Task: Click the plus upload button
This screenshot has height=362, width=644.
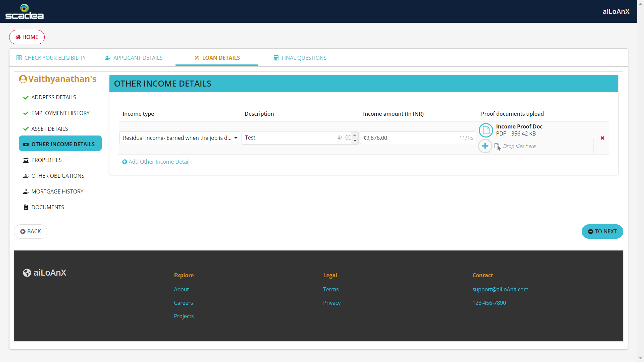Action: coord(485,146)
